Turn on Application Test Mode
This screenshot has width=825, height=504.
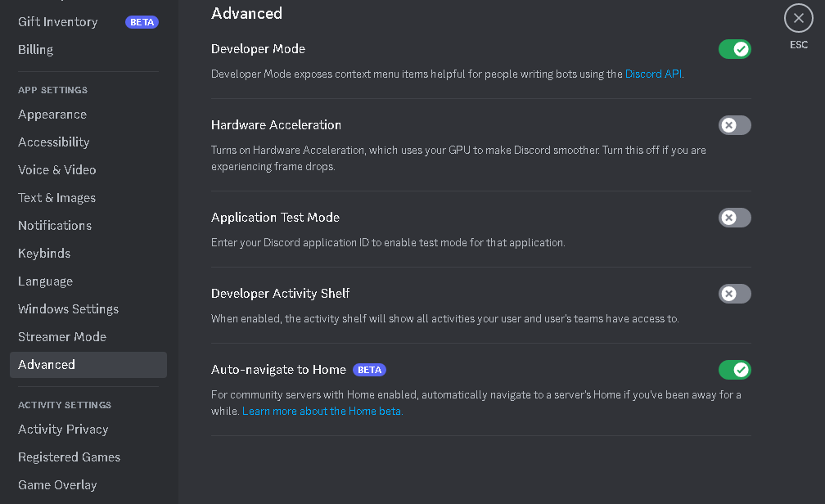pyautogui.click(x=734, y=218)
